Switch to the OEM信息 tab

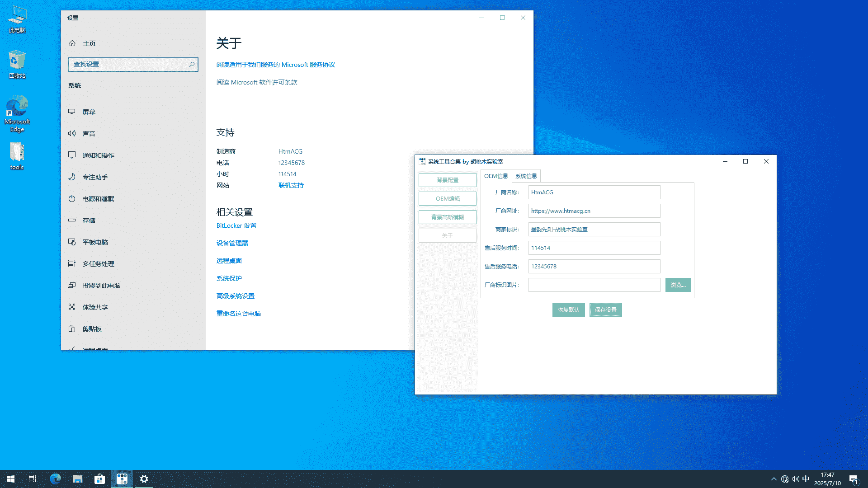(496, 176)
